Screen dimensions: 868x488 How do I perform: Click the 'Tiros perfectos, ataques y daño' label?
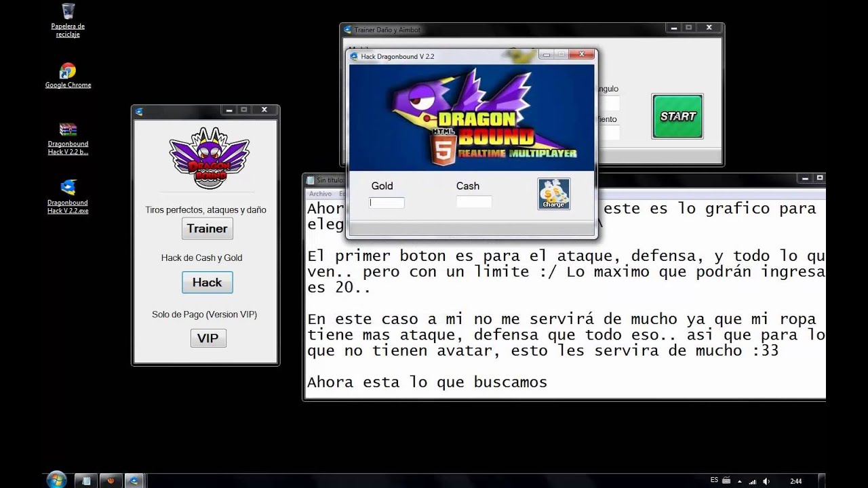205,210
